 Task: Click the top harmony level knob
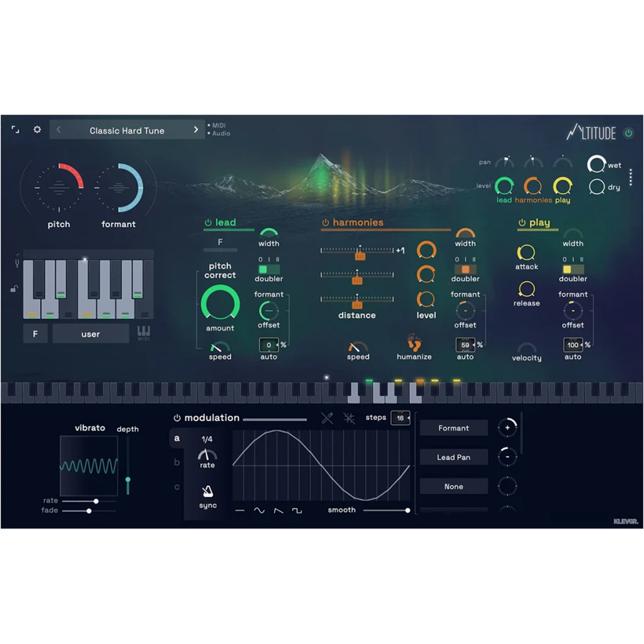point(426,250)
